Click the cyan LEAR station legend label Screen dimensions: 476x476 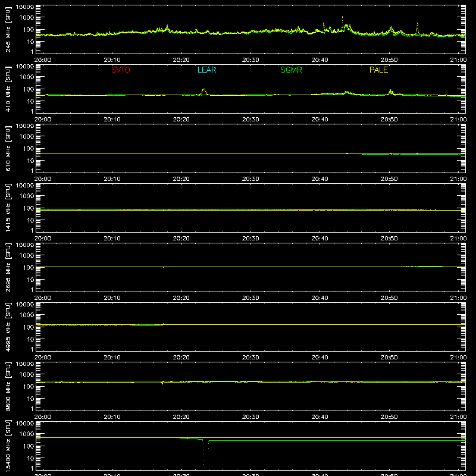(206, 70)
